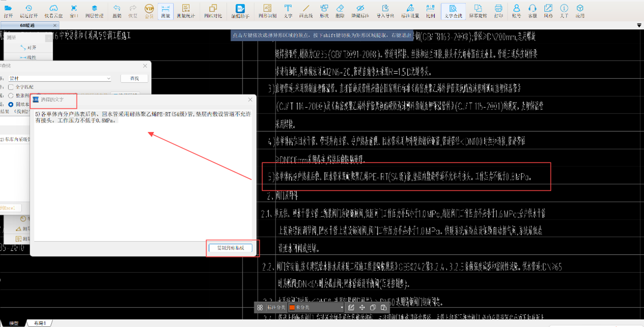Click the 隐藏标注 hide annotations icon
This screenshot has height=327, width=644.
click(360, 11)
